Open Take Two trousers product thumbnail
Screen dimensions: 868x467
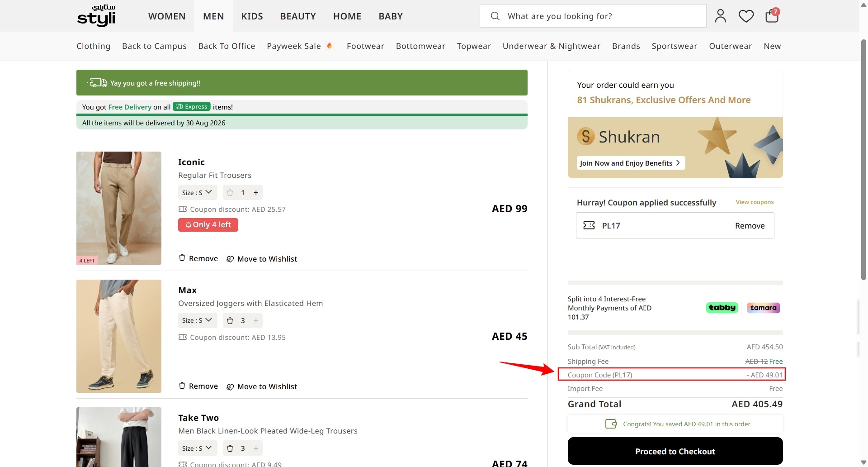[x=119, y=437]
